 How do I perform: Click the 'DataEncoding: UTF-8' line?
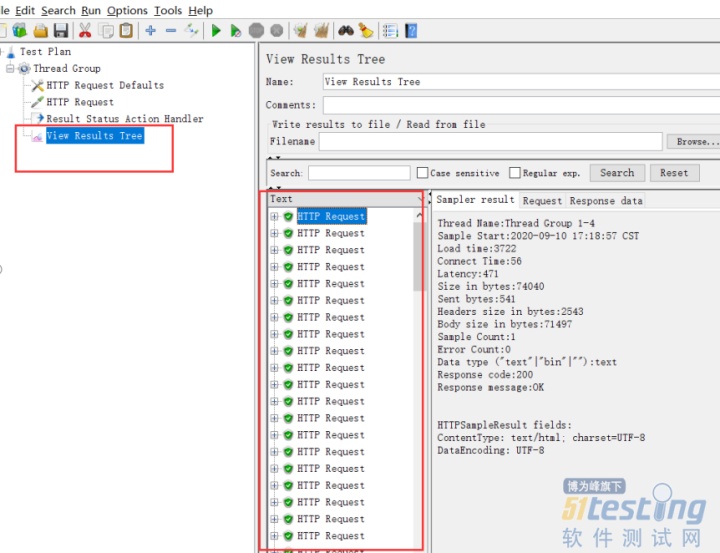point(490,451)
